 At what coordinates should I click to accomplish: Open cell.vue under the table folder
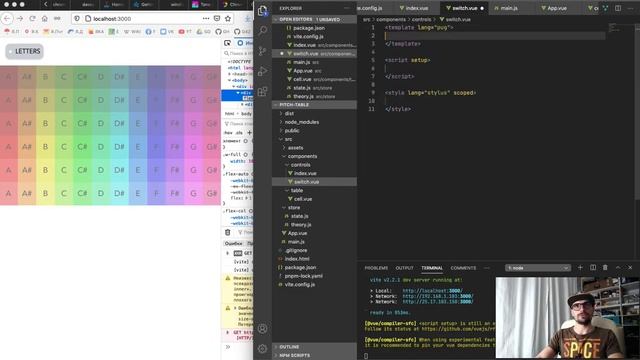(314, 199)
